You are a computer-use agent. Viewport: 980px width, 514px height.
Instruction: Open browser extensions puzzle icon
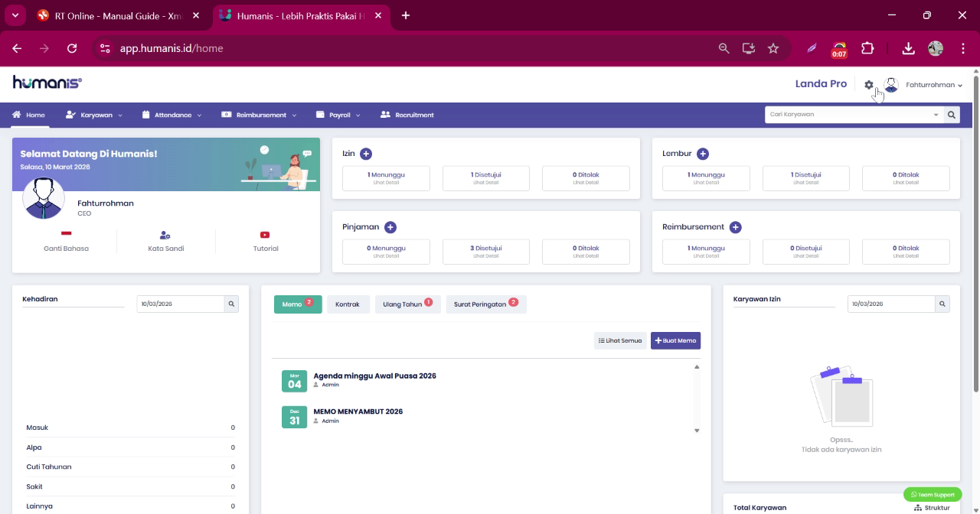click(x=867, y=48)
